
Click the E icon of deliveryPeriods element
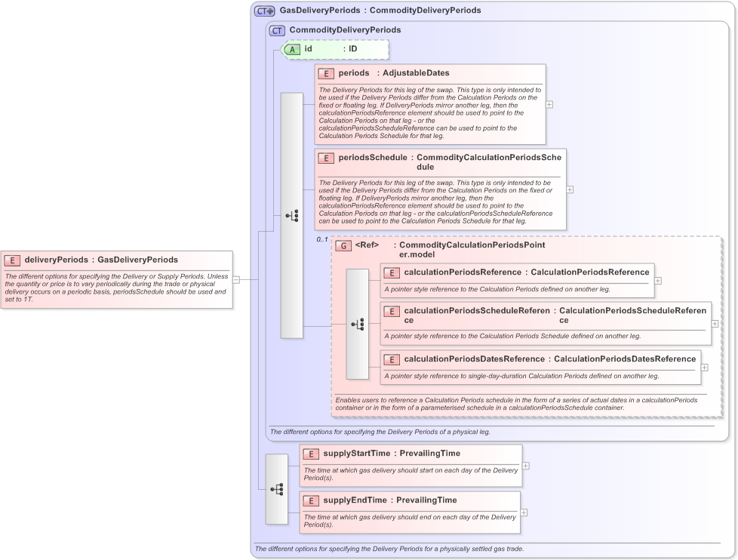tap(12, 260)
